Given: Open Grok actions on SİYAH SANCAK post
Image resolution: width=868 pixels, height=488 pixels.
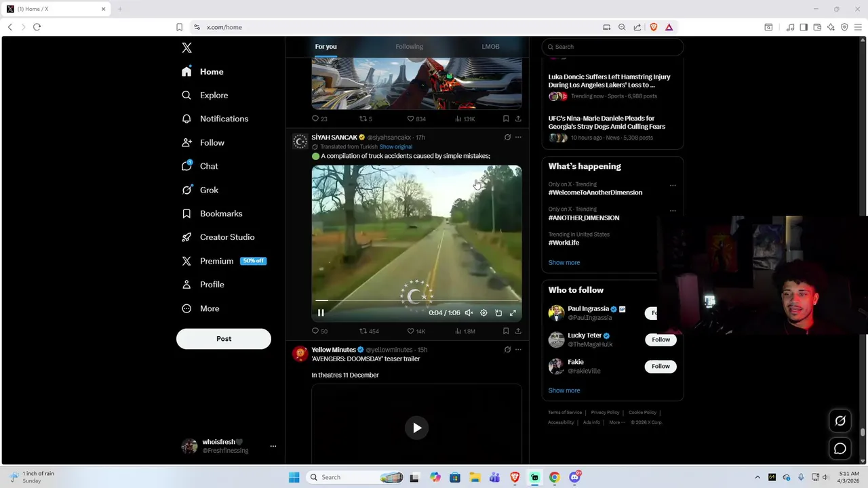Looking at the screenshot, I should pos(507,138).
